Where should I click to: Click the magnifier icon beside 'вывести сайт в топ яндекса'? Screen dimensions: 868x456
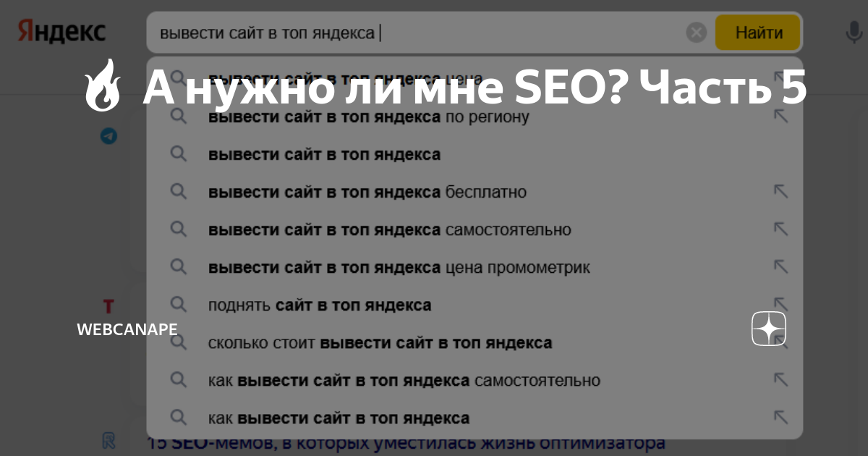point(179,154)
